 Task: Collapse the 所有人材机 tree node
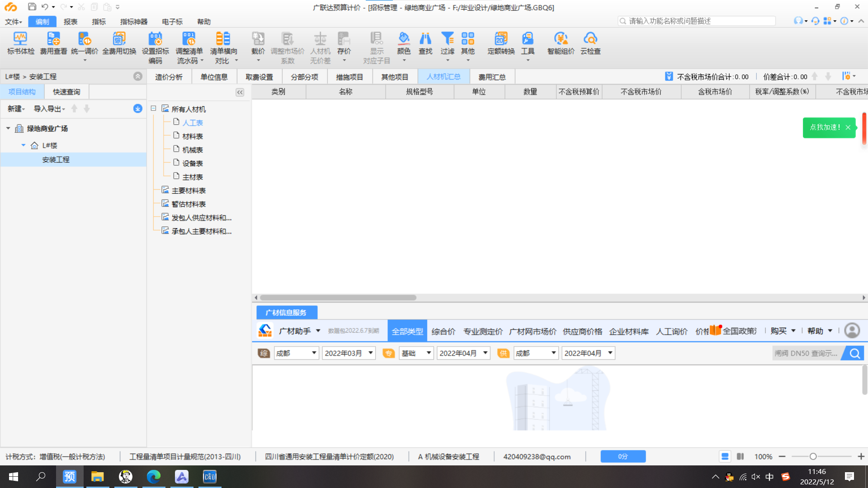click(153, 108)
